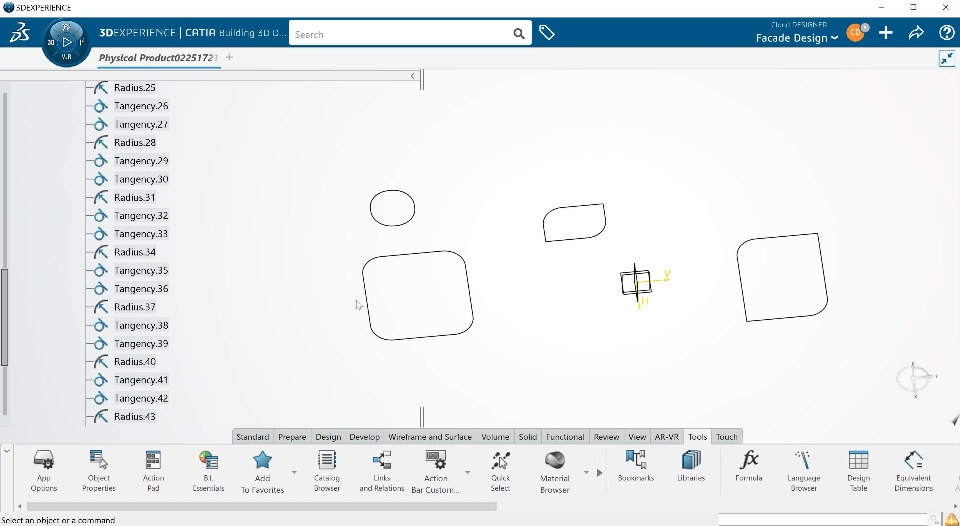Open the Facade Design role dropdown
The image size is (960, 526).
coord(797,38)
